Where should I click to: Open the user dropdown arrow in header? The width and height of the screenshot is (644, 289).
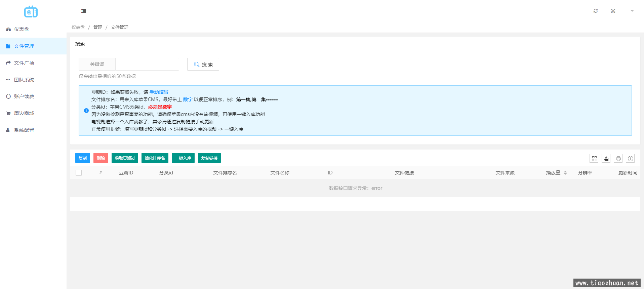click(632, 11)
